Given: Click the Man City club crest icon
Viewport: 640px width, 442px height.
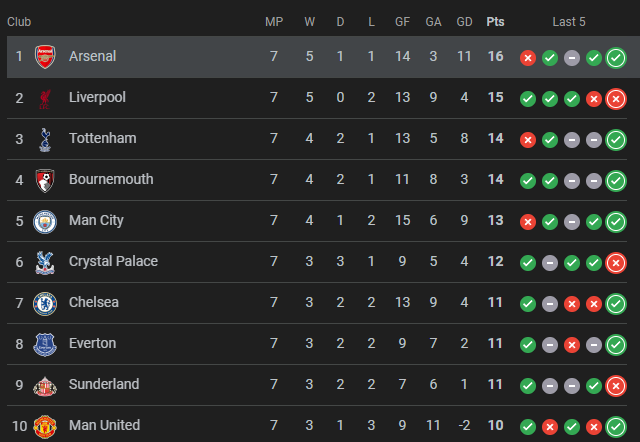Looking at the screenshot, I should point(46,221).
